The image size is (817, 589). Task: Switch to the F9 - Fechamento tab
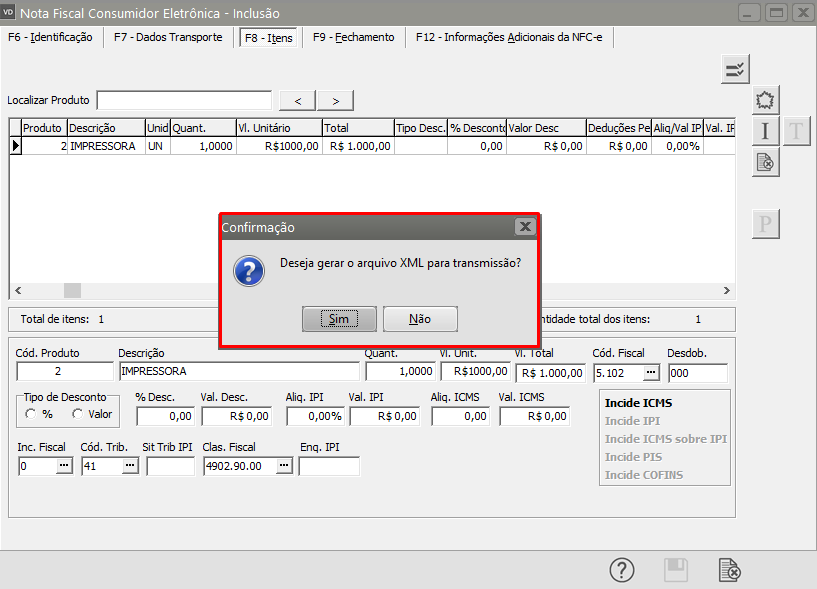(x=353, y=37)
